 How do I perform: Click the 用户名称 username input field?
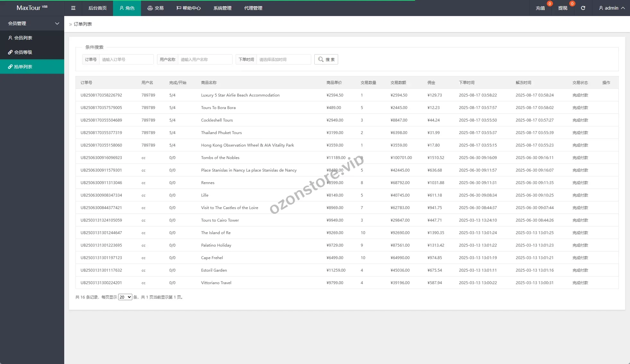(x=205, y=59)
